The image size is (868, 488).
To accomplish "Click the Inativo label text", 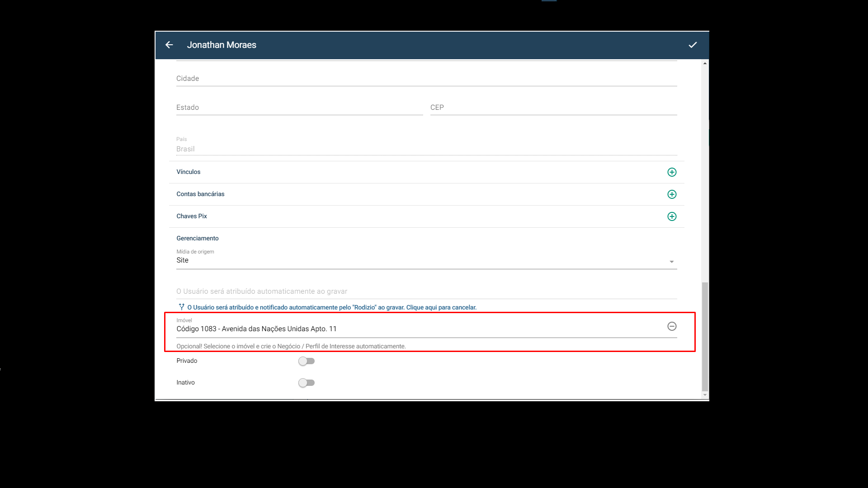I will (x=185, y=382).
